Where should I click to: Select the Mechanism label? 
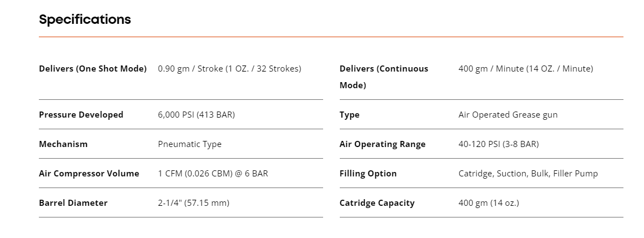(x=63, y=144)
